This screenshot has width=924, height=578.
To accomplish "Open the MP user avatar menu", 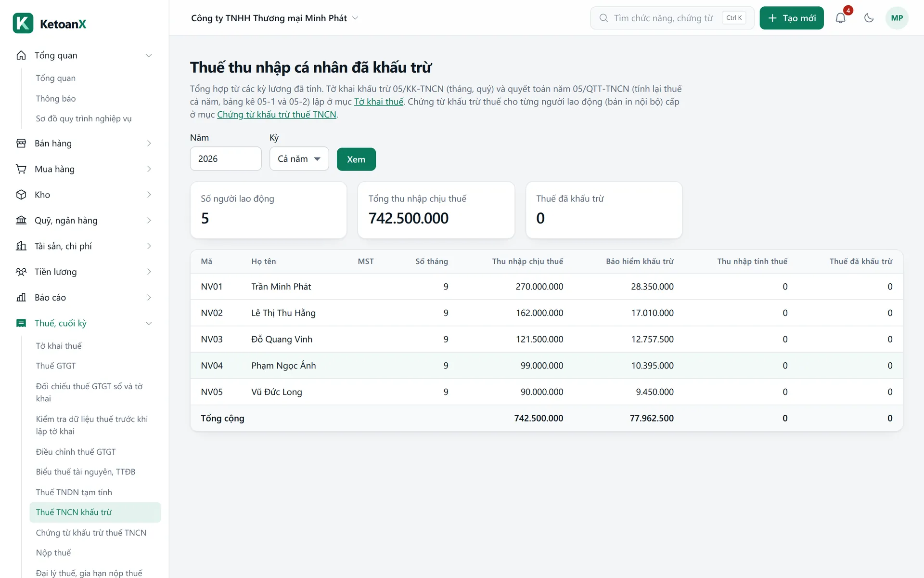I will [x=897, y=18].
